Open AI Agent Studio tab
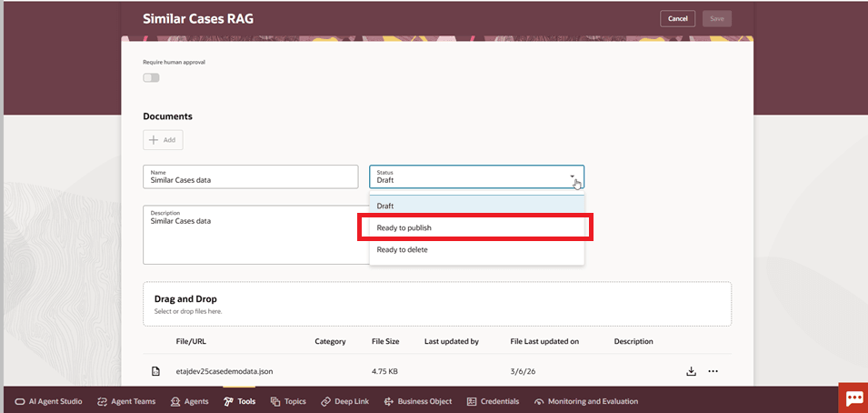 49,401
